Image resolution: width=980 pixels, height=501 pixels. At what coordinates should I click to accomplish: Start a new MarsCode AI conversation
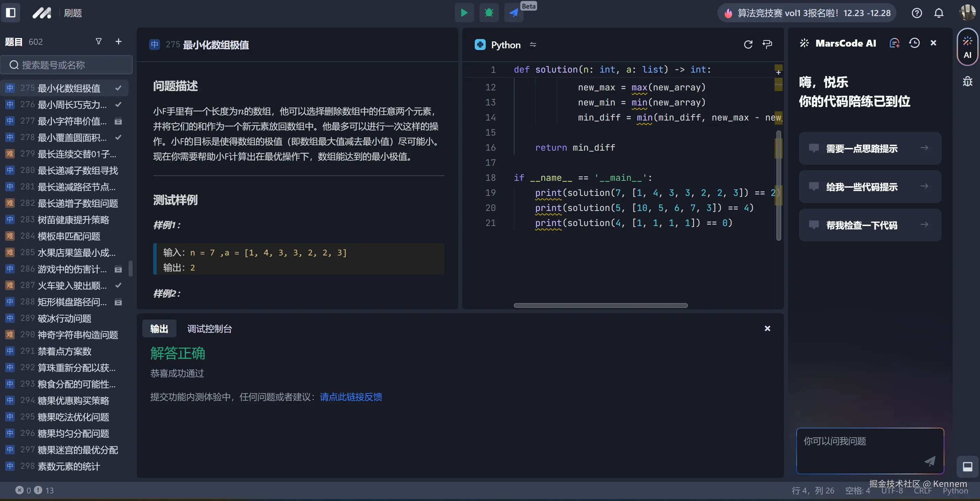895,43
